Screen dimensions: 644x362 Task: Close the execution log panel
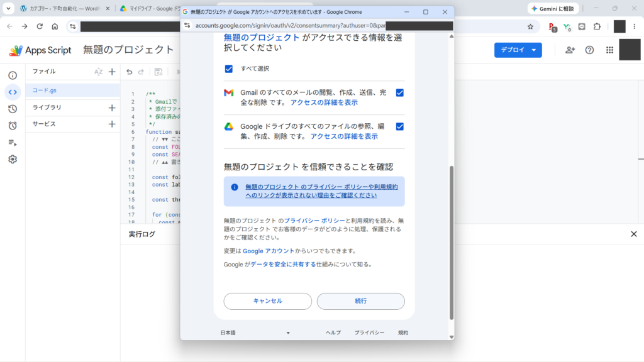[634, 234]
